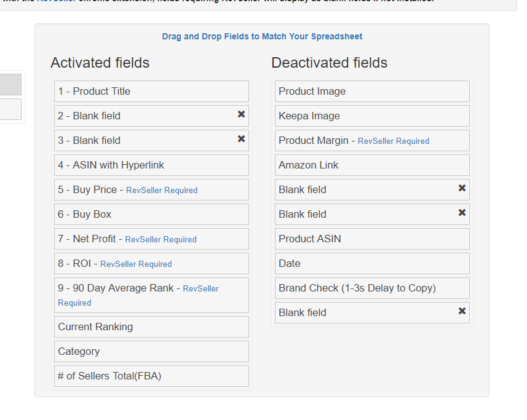Select the Keepa Image deactivated field

click(371, 116)
